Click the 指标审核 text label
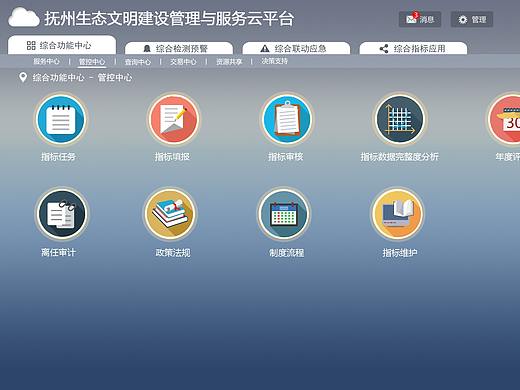520x390 pixels. [x=286, y=157]
